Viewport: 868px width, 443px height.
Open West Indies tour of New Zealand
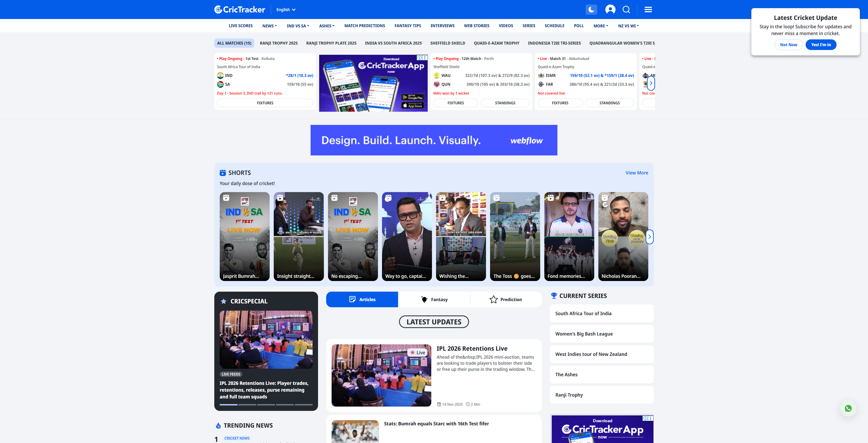[601, 354]
